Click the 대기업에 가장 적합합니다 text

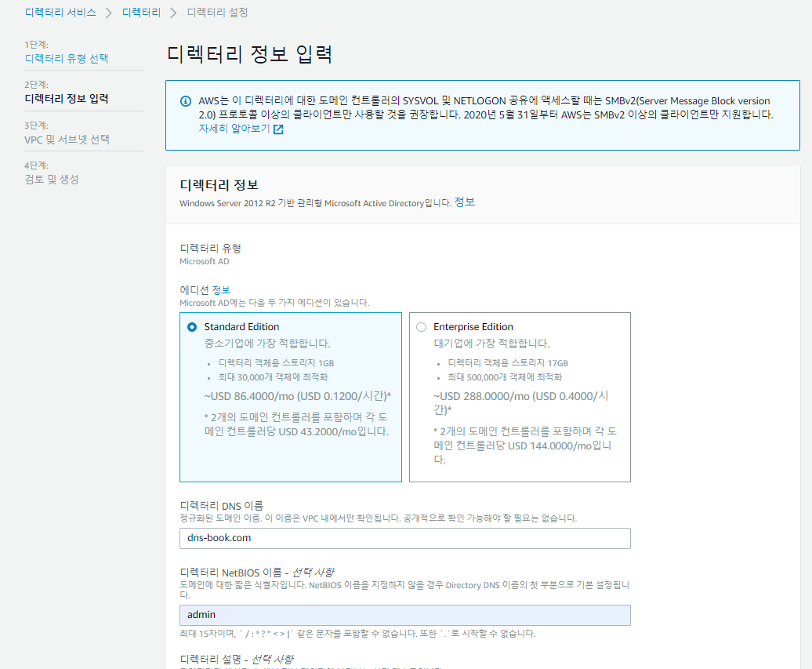(491, 344)
